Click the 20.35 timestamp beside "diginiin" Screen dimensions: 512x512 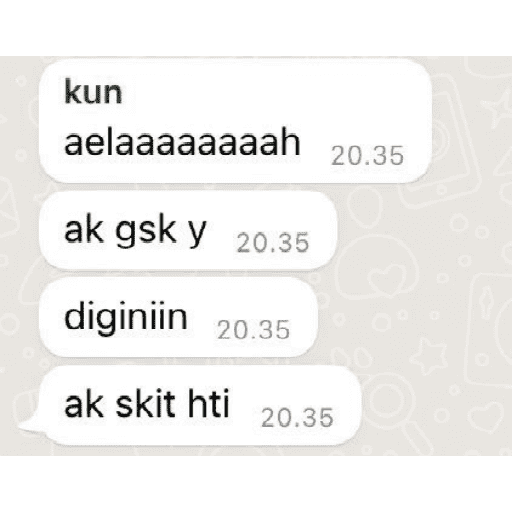pyautogui.click(x=253, y=330)
